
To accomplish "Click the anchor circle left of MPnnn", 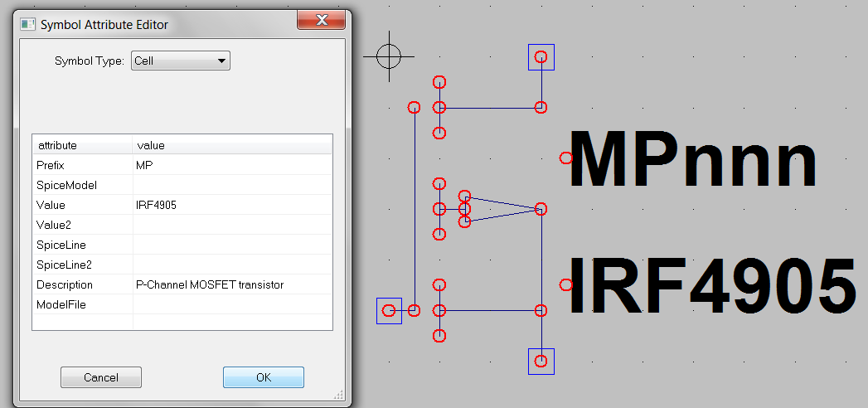I will click(x=565, y=158).
